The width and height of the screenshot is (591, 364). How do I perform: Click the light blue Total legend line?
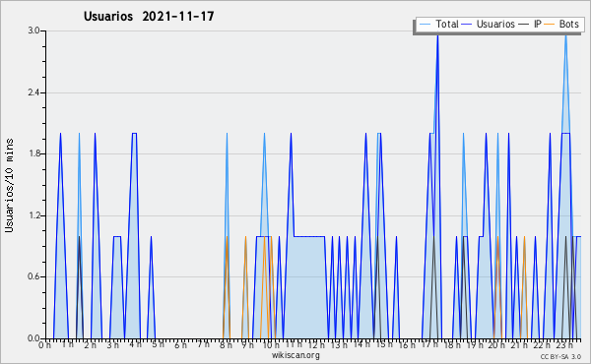[425, 25]
